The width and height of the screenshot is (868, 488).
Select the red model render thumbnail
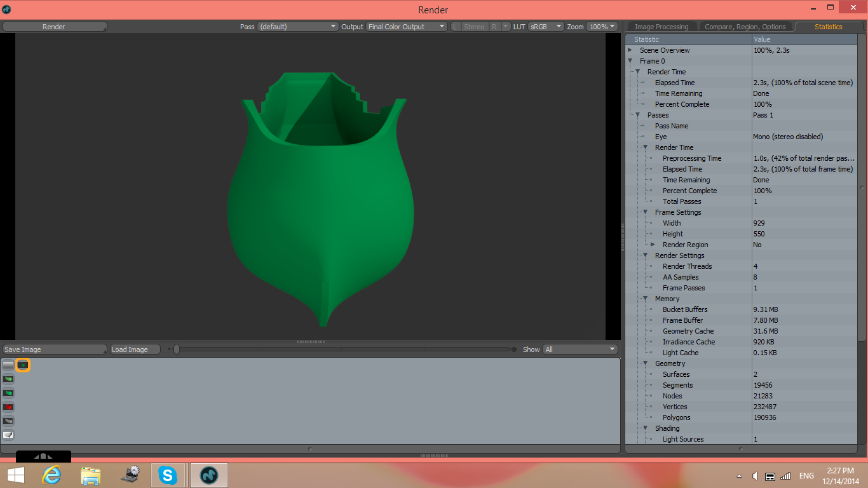[8, 407]
